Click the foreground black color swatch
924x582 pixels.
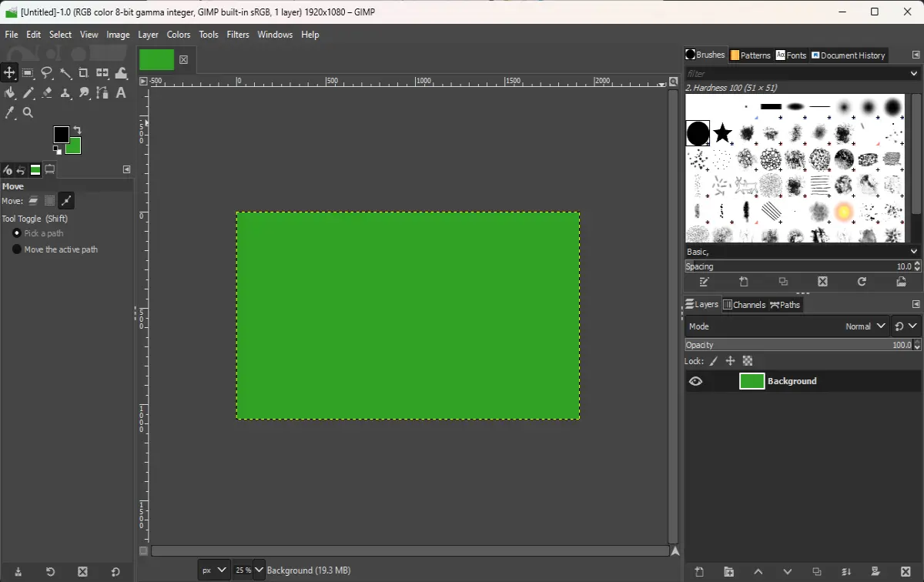point(61,134)
